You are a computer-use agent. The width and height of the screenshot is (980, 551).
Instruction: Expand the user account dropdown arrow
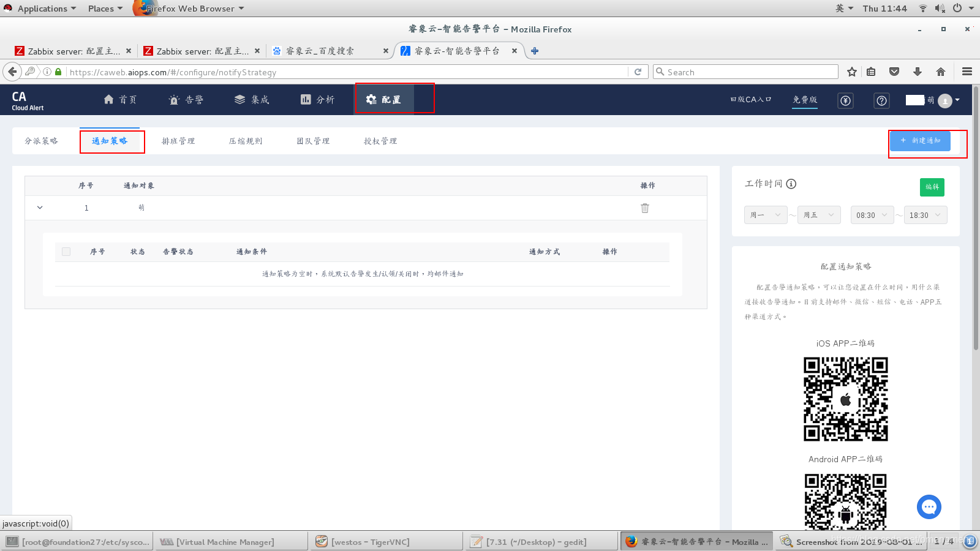[957, 100]
